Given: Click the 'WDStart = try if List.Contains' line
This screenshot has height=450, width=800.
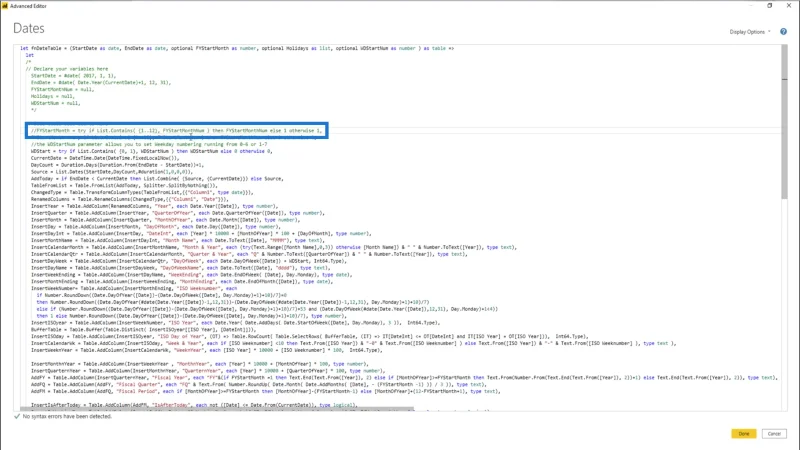Looking at the screenshot, I should coord(152,151).
